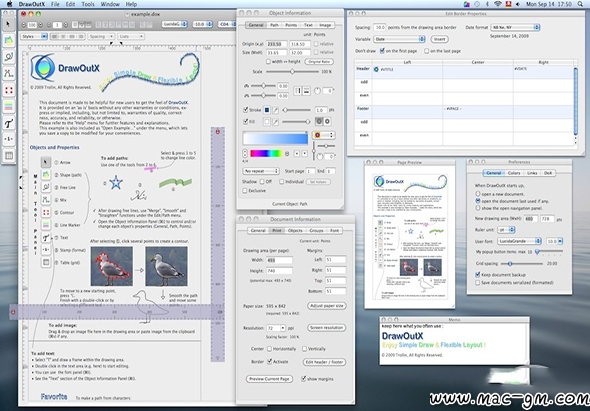Enable Save documents serialized checkbox
Screen dimensions: 590x411
coord(478,282)
